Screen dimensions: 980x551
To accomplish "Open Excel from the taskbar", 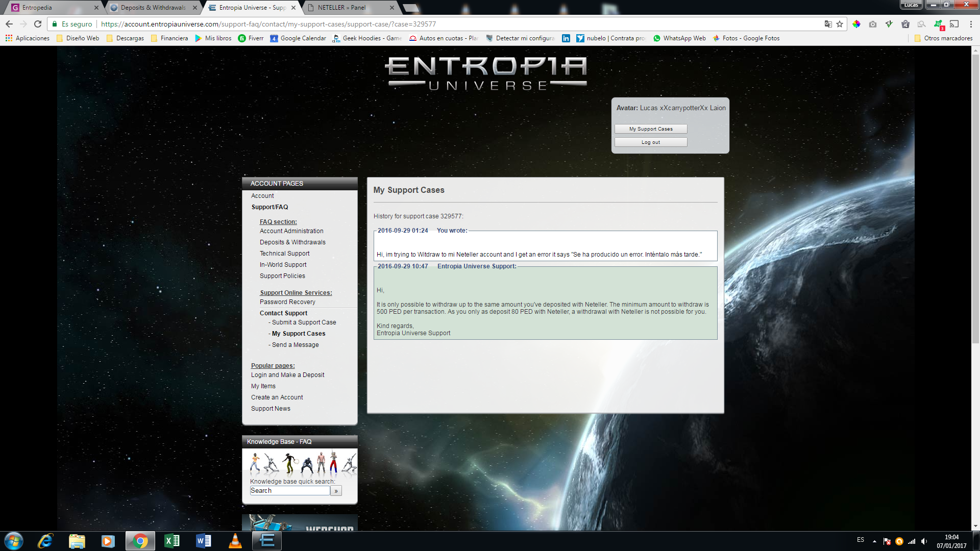I will coord(172,541).
